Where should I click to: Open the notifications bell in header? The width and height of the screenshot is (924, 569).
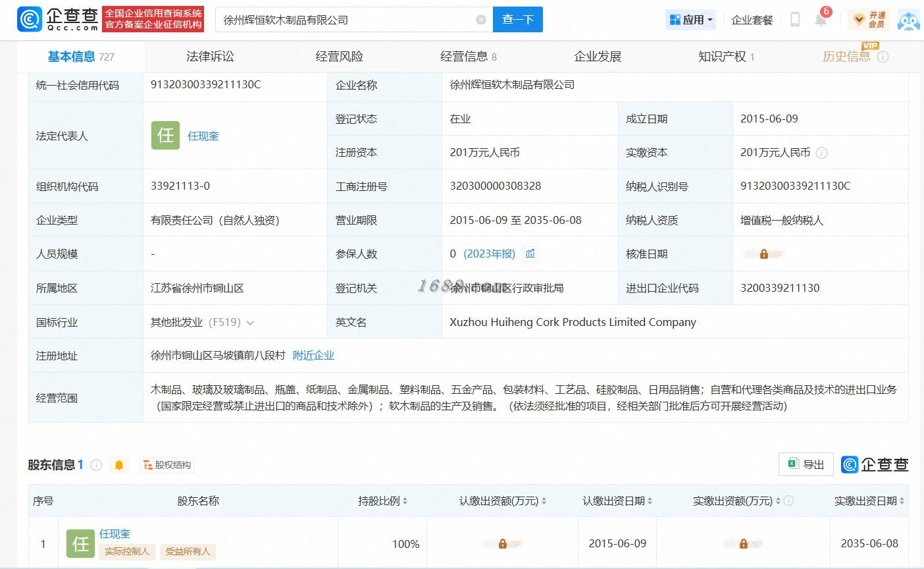[x=821, y=20]
